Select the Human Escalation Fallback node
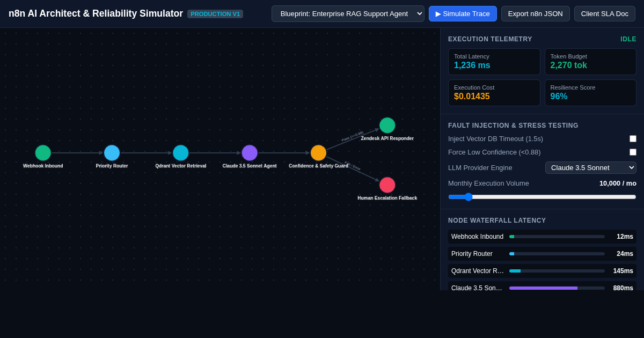Screen dimensions: 644x338 [387, 185]
